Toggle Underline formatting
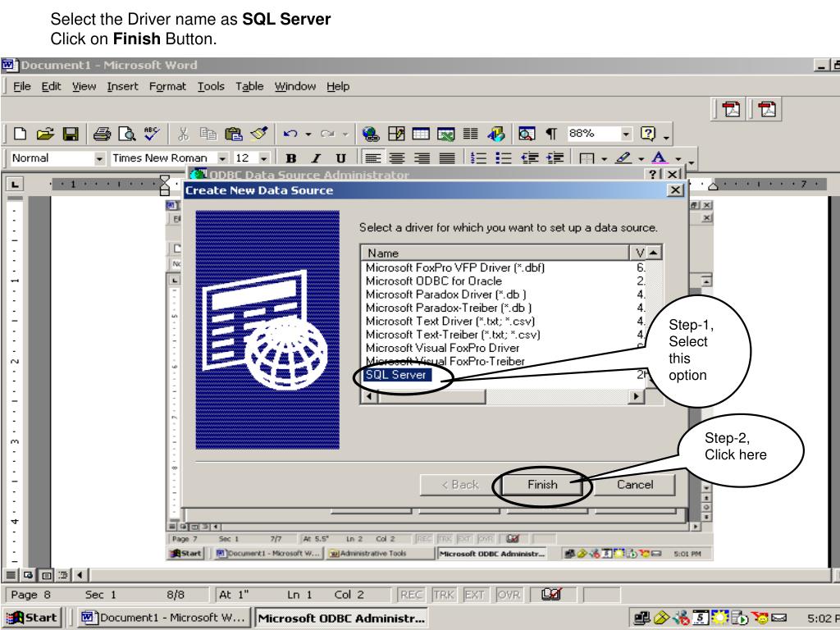 340,158
